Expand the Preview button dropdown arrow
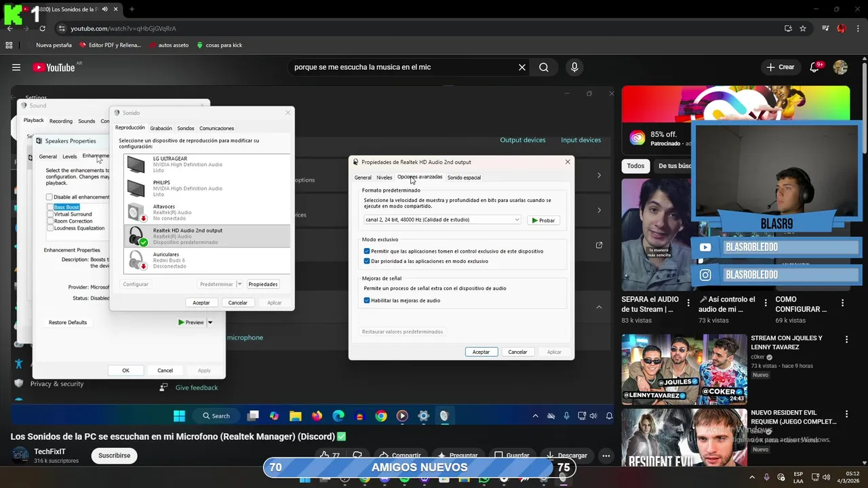This screenshot has height=488, width=868. pos(210,323)
